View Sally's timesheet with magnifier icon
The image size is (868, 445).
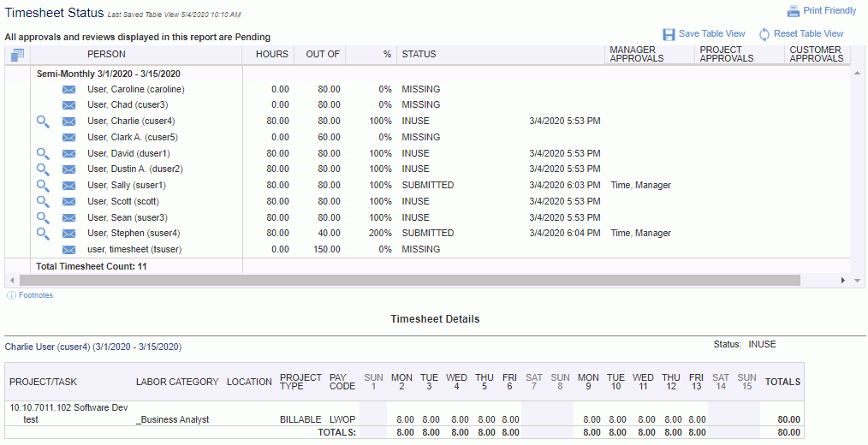(43, 186)
